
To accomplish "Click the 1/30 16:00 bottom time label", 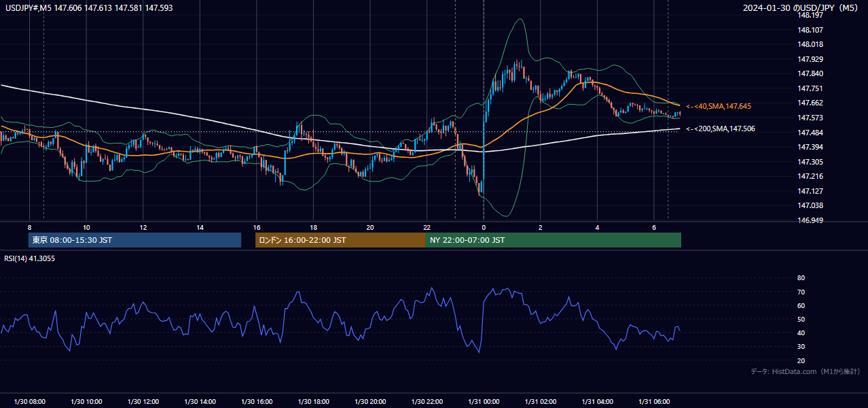I will tap(256, 402).
